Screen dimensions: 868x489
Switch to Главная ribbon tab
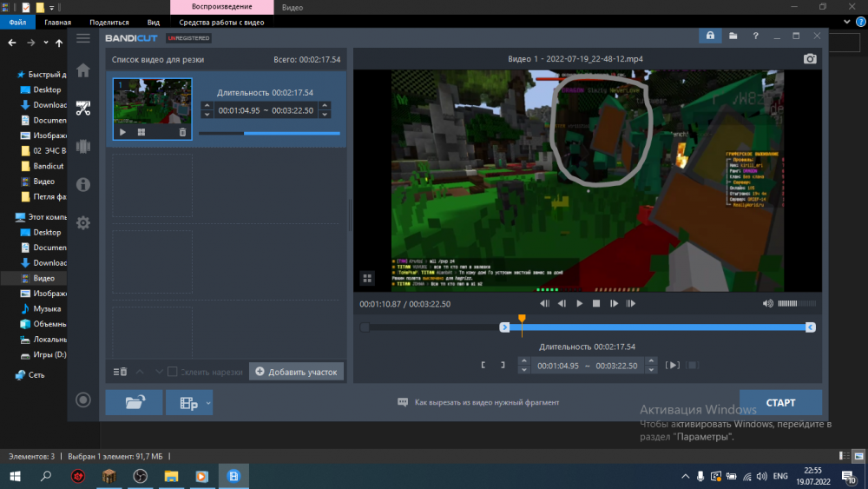click(x=57, y=23)
